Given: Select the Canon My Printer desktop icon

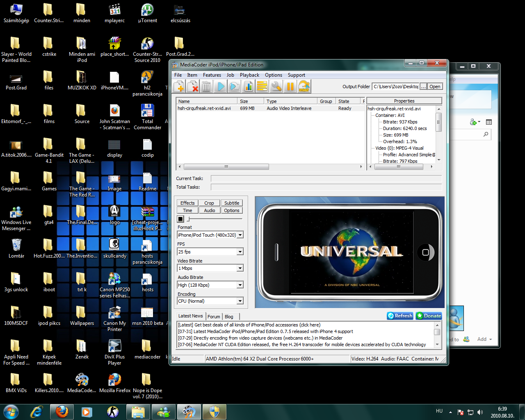Looking at the screenshot, I should 114,319.
